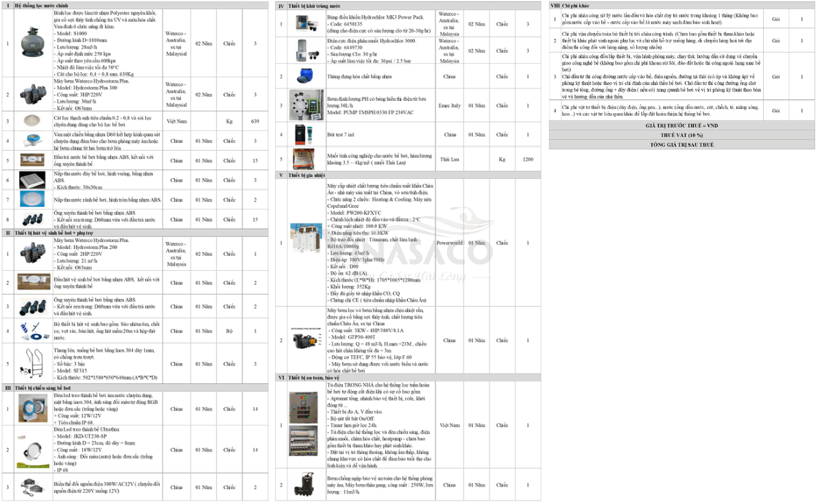The width and height of the screenshot is (820, 504).
Task: Select "Thùng đựng hóa chất bằng nhựa" description
Action: 359,76
